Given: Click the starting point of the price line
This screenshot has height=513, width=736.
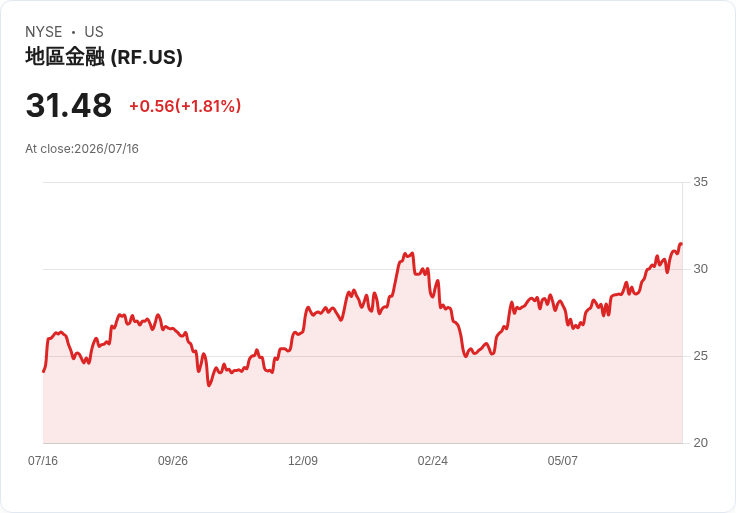Looking at the screenshot, I should [x=44, y=371].
